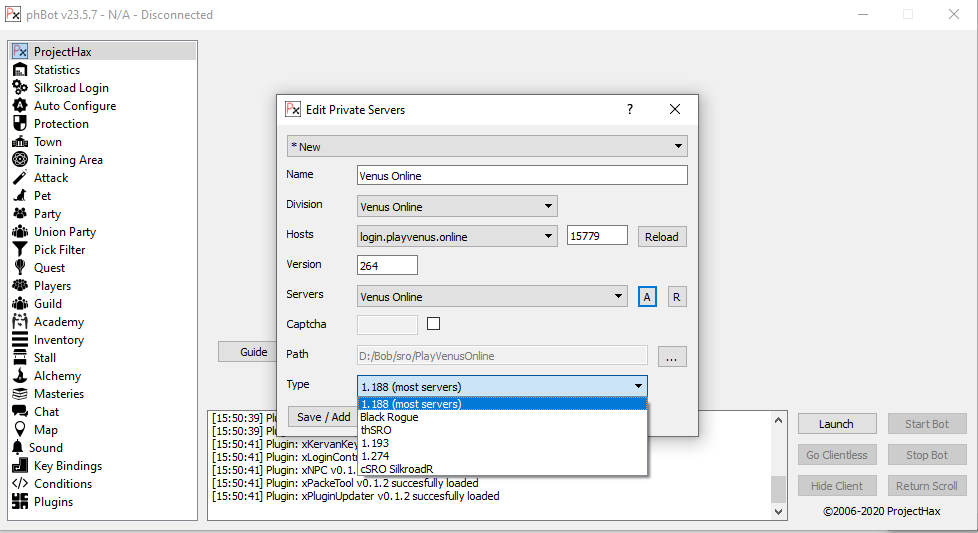Screen dimensions: 978x533
Task: Choose Black Rogue from Type list
Action: (389, 417)
